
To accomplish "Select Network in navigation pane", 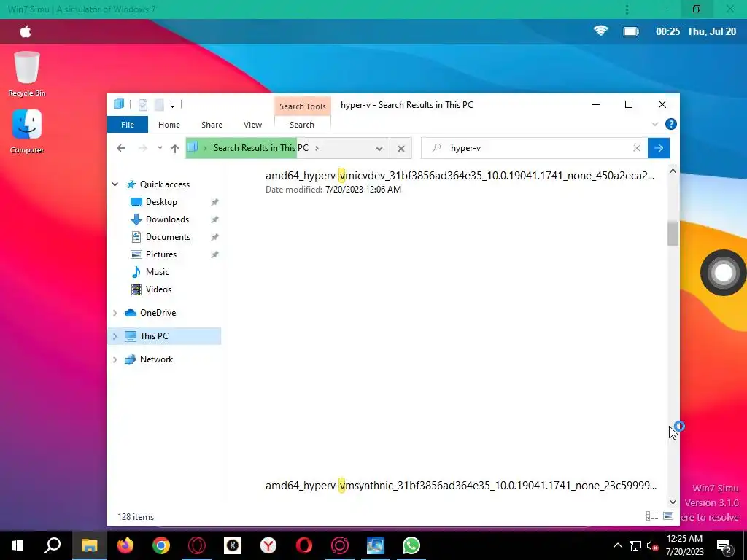I will pos(156,359).
